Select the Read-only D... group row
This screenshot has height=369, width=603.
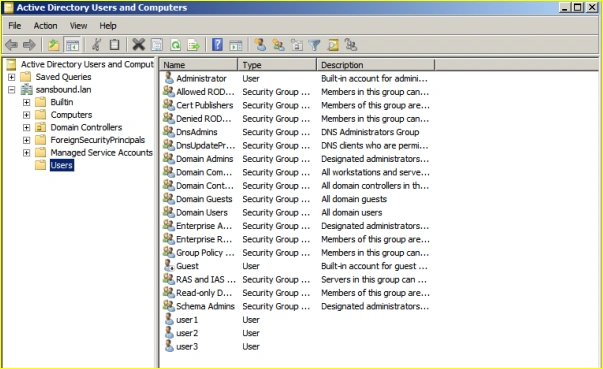point(296,293)
